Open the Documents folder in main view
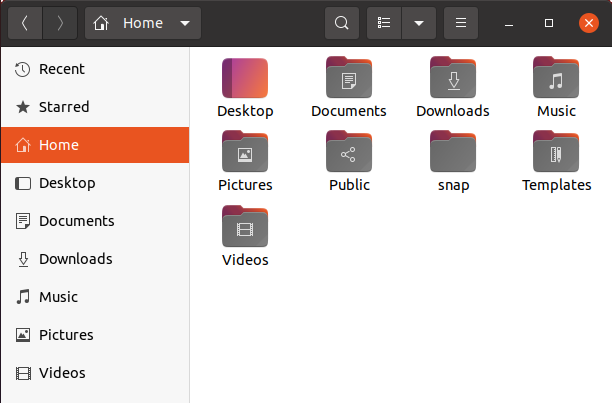612x403 pixels. pyautogui.click(x=348, y=78)
